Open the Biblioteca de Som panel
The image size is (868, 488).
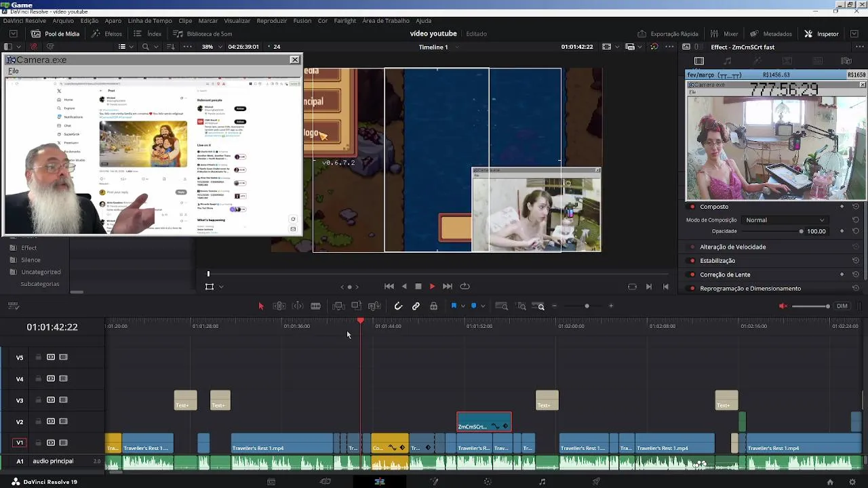pyautogui.click(x=203, y=34)
